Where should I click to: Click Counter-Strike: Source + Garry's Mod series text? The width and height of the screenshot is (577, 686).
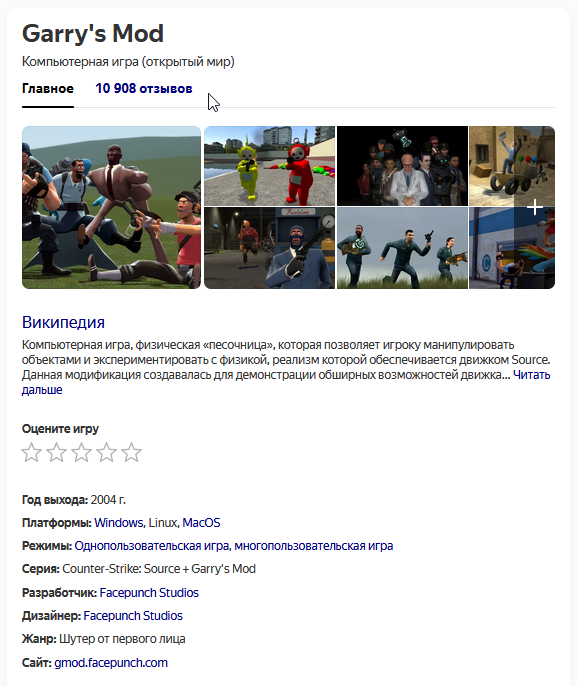coord(159,569)
